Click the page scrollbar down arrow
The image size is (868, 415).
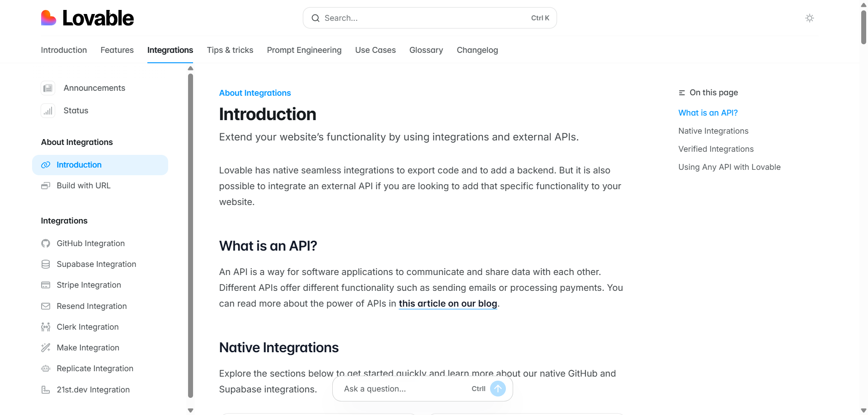tap(863, 410)
